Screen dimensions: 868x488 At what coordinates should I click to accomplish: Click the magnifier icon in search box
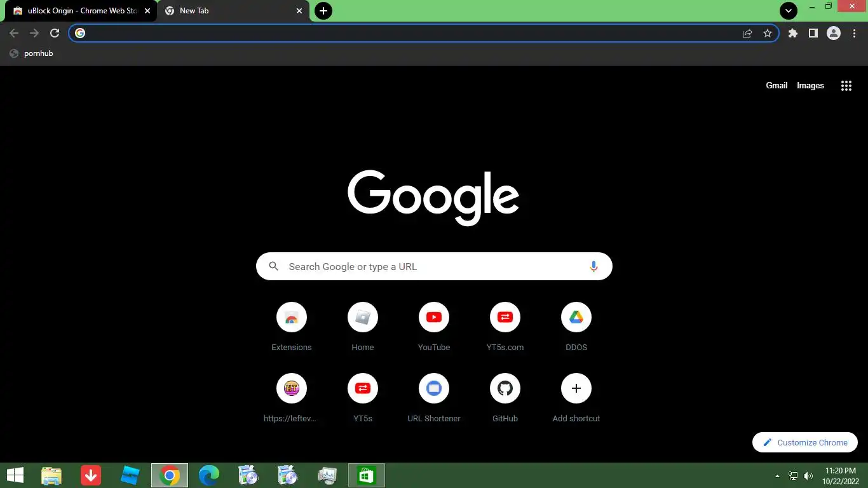[x=274, y=266]
